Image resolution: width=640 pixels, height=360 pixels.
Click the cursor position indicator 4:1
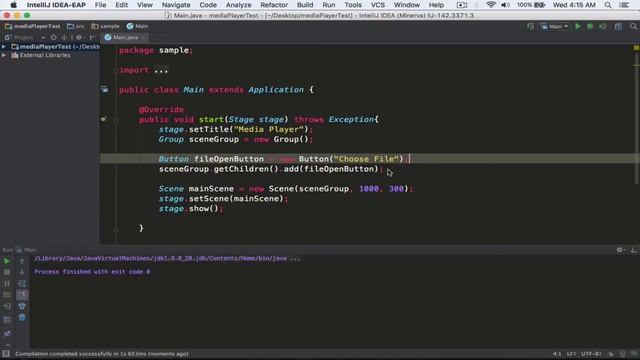point(557,354)
